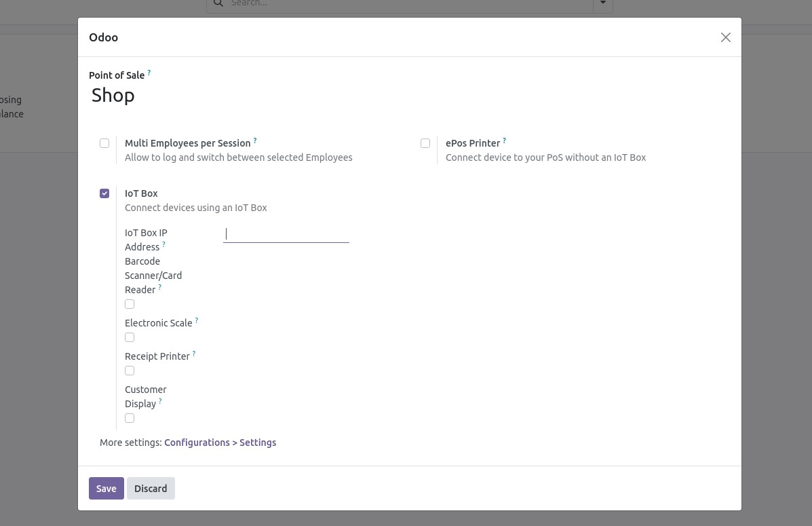Show help for Multi Employees per Session
Screen dimensions: 812x526
[255, 140]
